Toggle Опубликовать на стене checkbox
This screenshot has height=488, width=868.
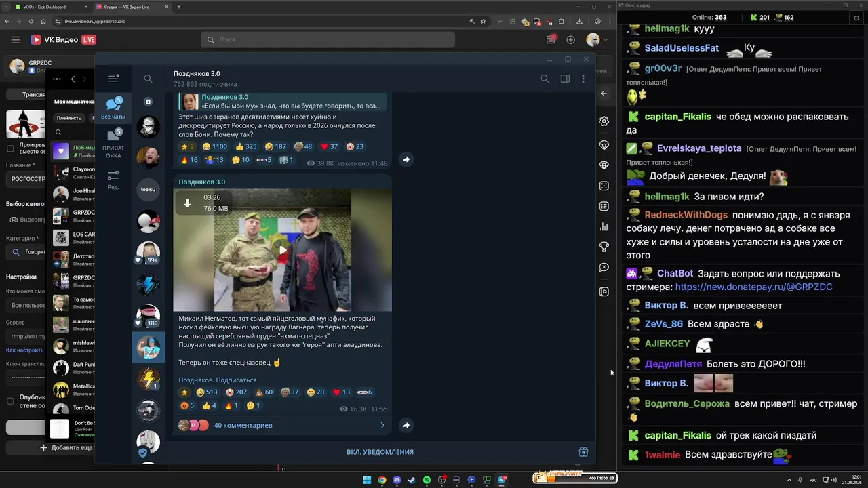pos(10,401)
